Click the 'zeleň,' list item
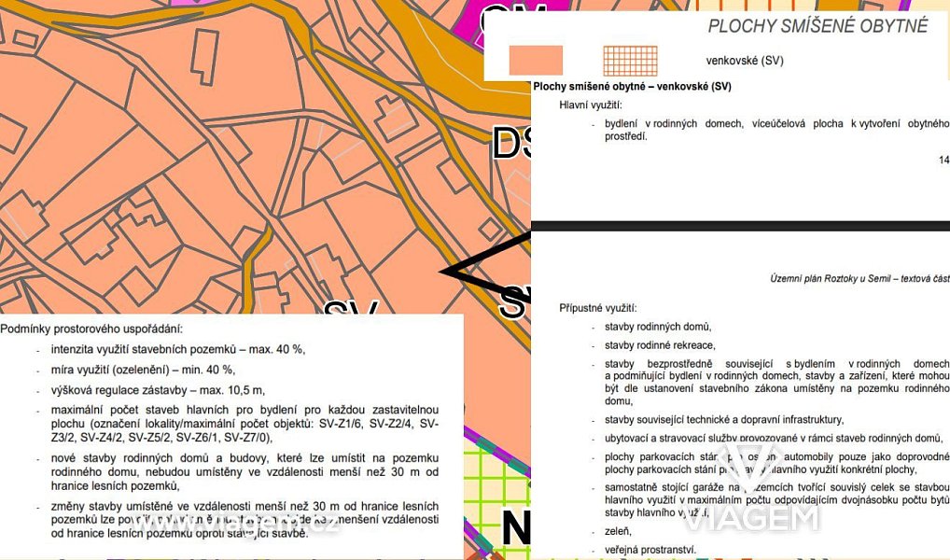This screenshot has width=950, height=560. (618, 531)
